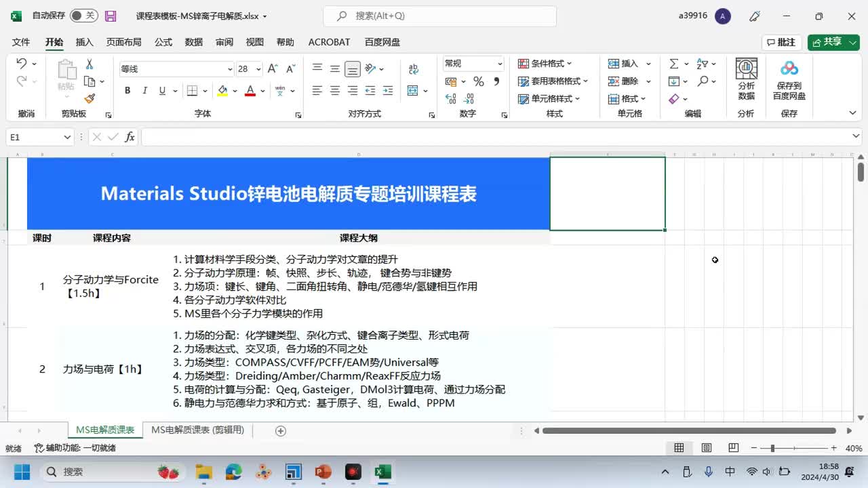Open Format as Table dropdown
This screenshot has height=488, width=868.
[553, 81]
